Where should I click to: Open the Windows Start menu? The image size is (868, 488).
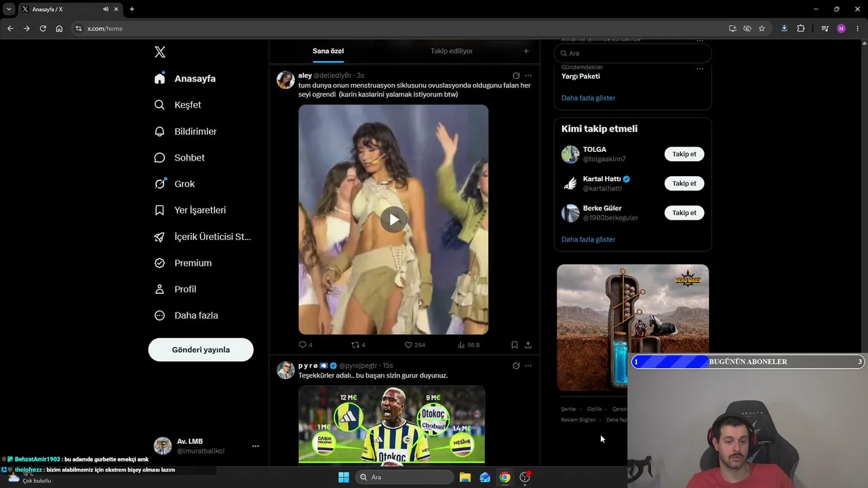(343, 477)
